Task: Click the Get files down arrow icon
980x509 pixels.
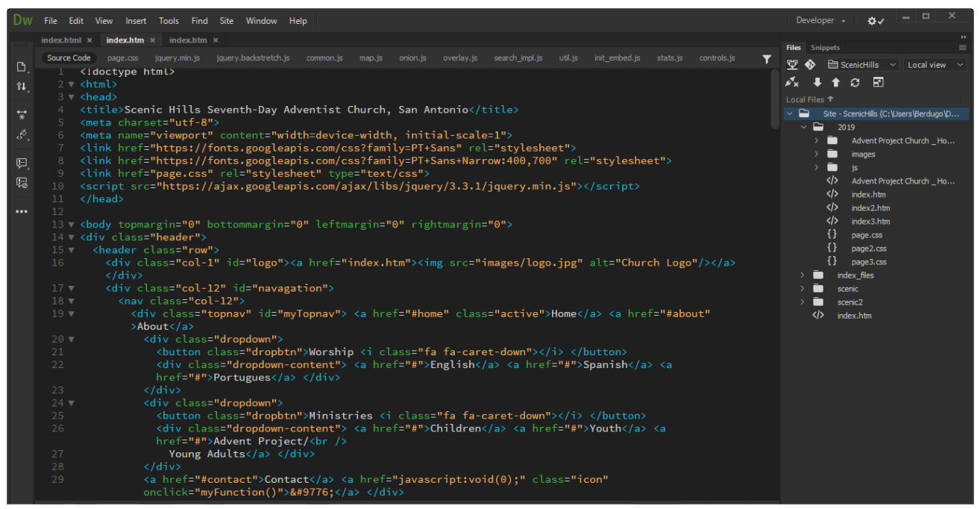Action: pyautogui.click(x=817, y=83)
